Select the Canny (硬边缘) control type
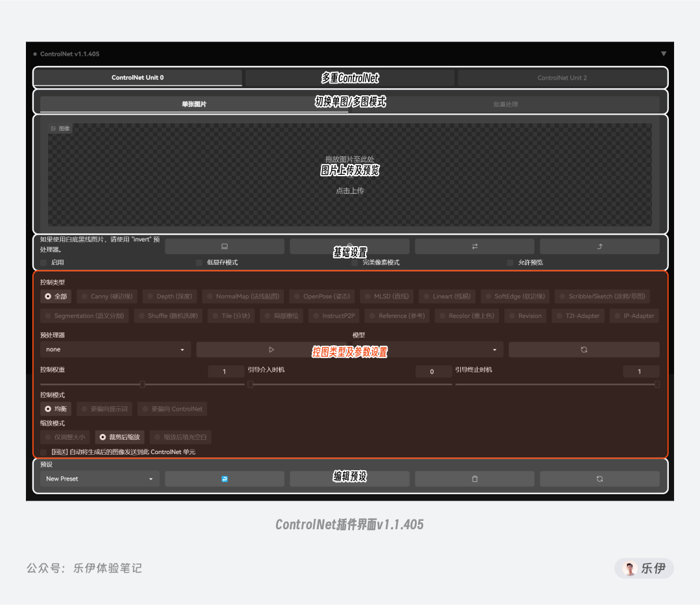The height and width of the screenshot is (605, 700). click(106, 296)
